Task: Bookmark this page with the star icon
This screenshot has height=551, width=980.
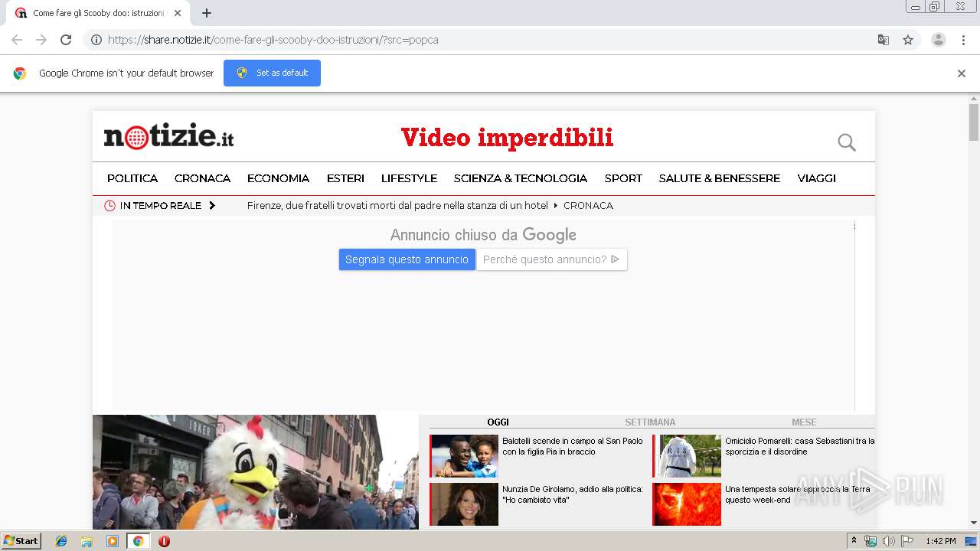Action: [x=908, y=40]
